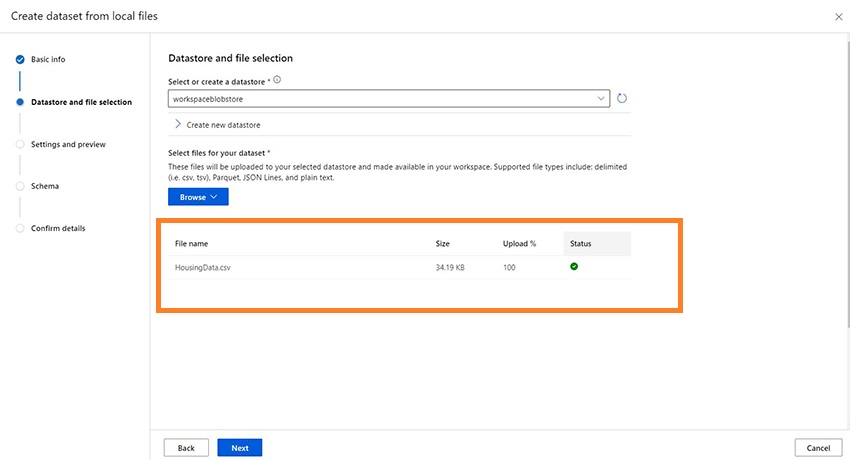This screenshot has width=850, height=460.
Task: Select the Datastore and file selection step
Action: point(81,102)
